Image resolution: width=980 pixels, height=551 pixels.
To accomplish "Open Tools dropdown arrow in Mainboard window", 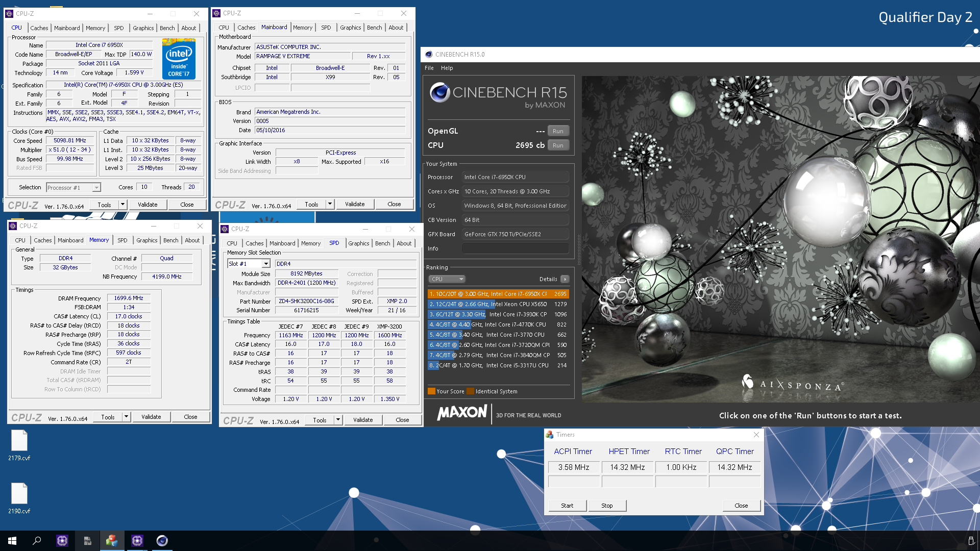I will coord(330,204).
